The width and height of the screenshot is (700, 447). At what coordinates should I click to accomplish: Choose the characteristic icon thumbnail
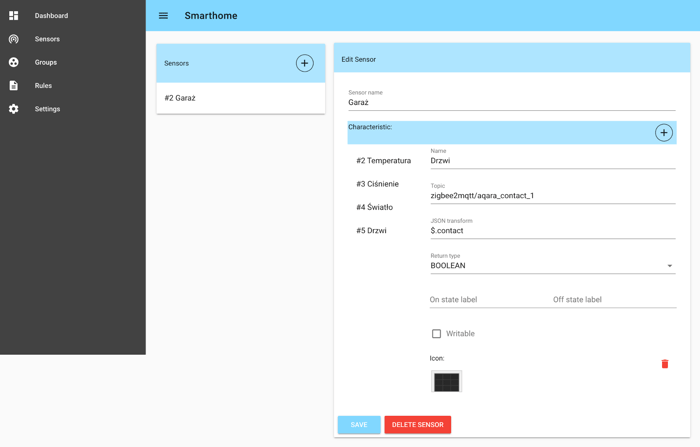point(446,381)
